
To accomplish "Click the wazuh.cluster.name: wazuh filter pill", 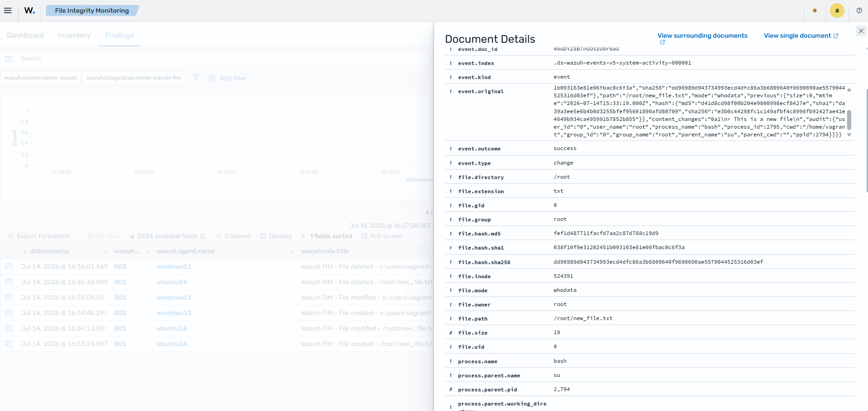I will pyautogui.click(x=40, y=78).
